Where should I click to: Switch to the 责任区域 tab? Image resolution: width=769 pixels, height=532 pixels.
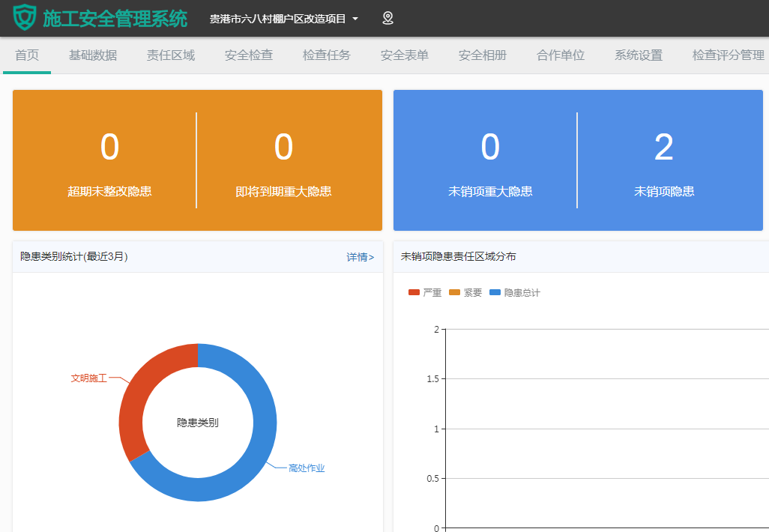[x=171, y=55]
